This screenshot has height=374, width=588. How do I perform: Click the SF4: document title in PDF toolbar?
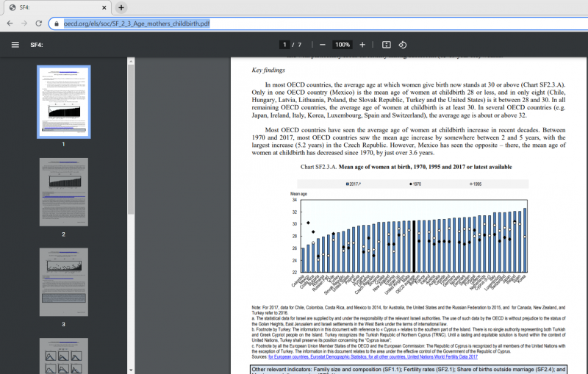click(x=37, y=45)
